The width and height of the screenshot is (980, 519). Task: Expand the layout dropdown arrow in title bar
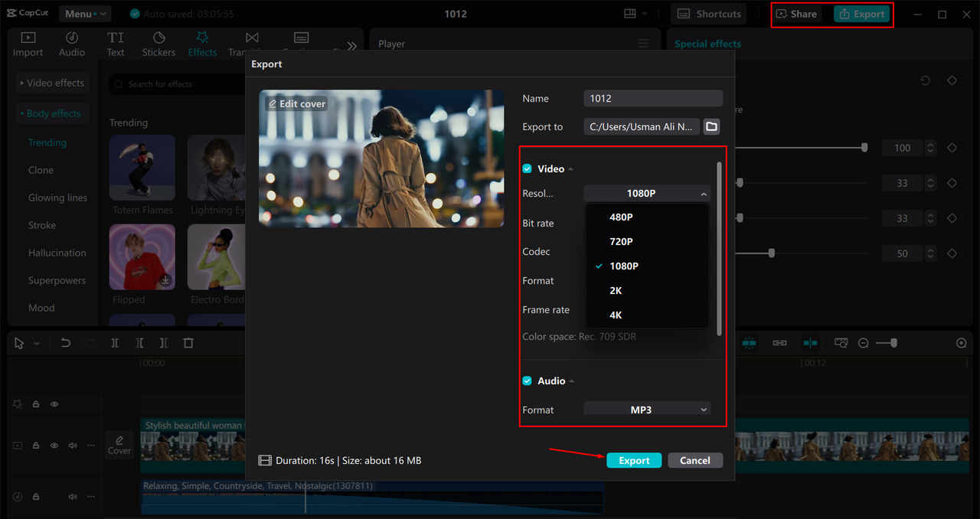click(645, 14)
